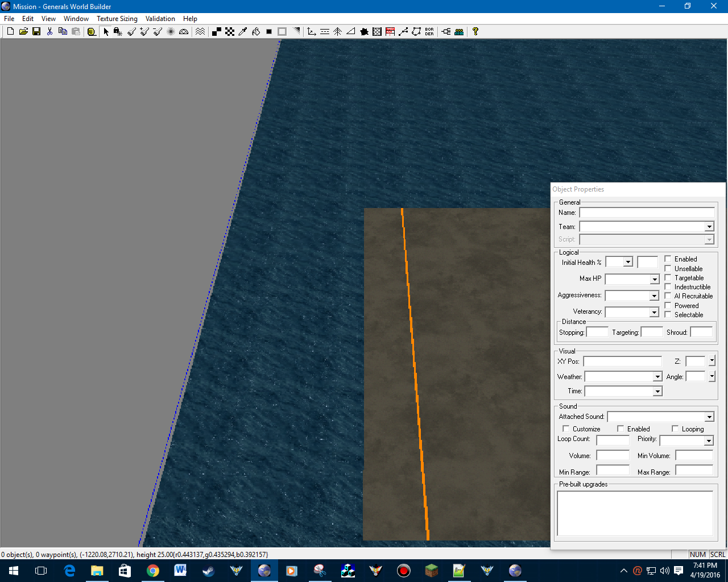Open the Texture Sizing menu
728x582 pixels.
click(117, 19)
